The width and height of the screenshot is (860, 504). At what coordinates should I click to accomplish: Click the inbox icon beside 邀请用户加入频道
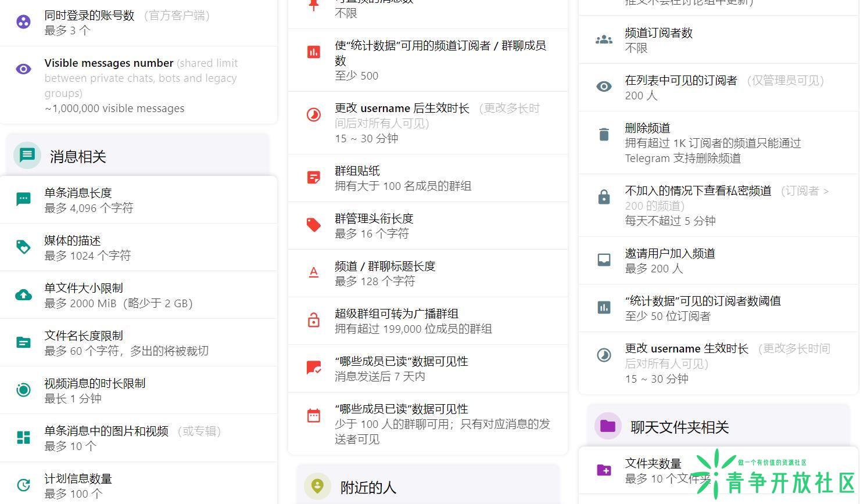click(x=604, y=260)
